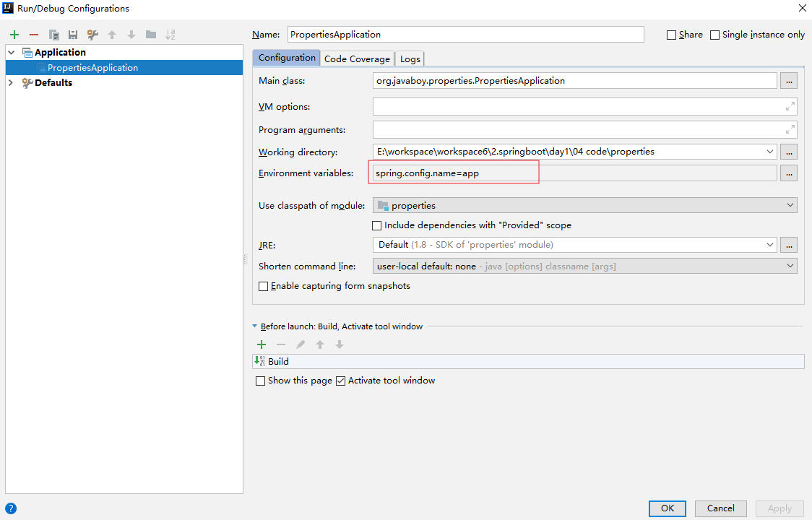Viewport: 812px width, 520px height.
Task: Sort configurations alphabetically
Action: (170, 35)
